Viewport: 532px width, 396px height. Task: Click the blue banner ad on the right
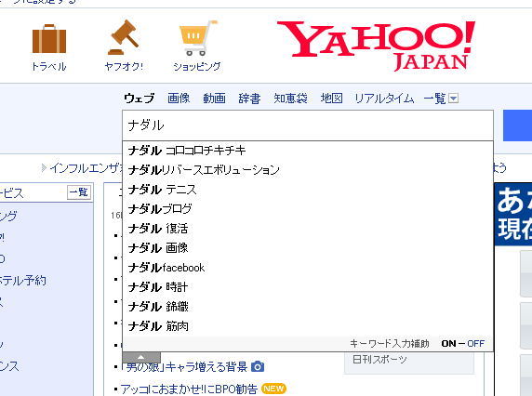513,215
